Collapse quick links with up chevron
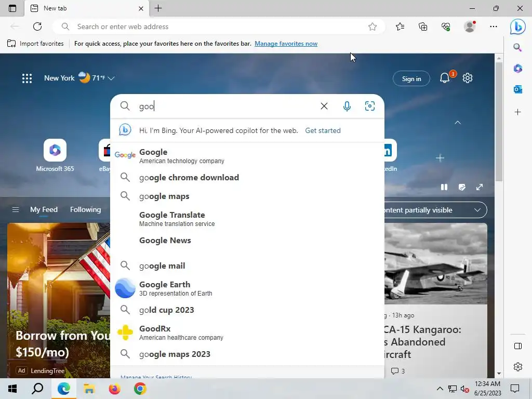Image resolution: width=532 pixels, height=399 pixels. coord(458,123)
